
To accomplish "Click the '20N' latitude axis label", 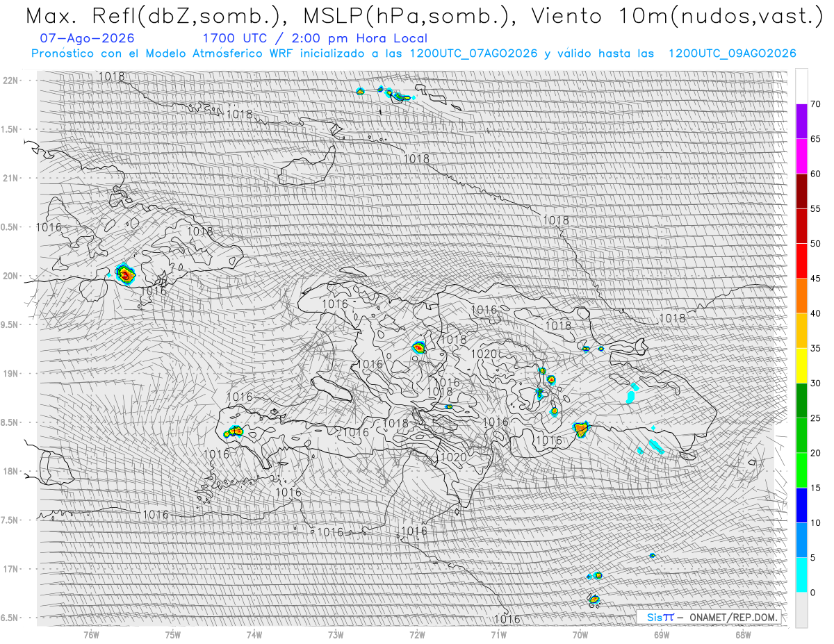I will click(11, 276).
